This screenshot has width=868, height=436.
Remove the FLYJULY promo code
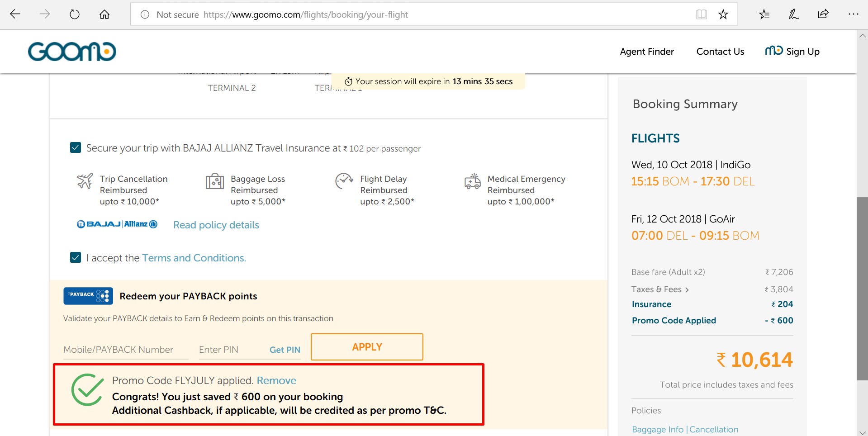(x=276, y=380)
